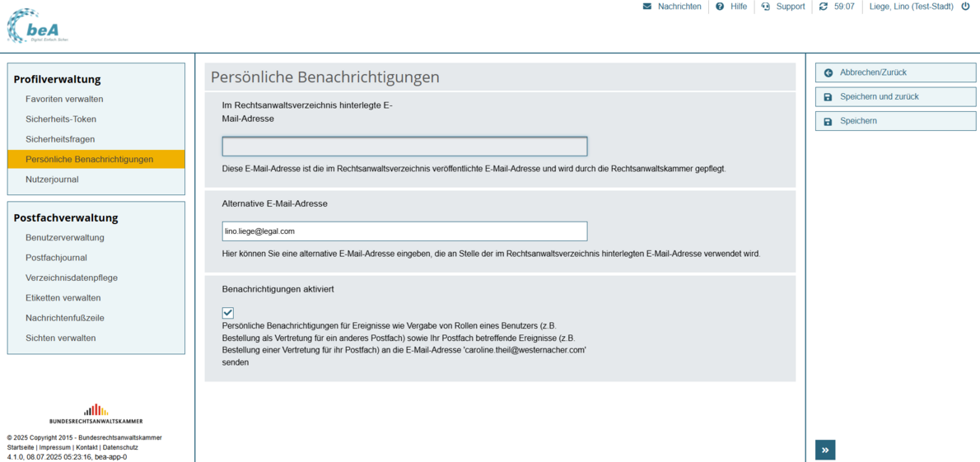Collapse the right panel with double chevron
This screenshot has width=980, height=462.
[825, 450]
